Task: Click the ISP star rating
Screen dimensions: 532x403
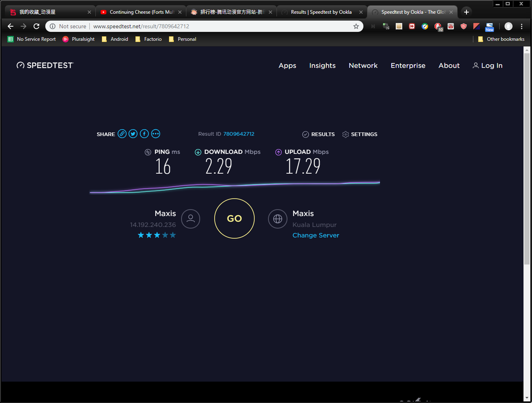Action: pyautogui.click(x=157, y=235)
